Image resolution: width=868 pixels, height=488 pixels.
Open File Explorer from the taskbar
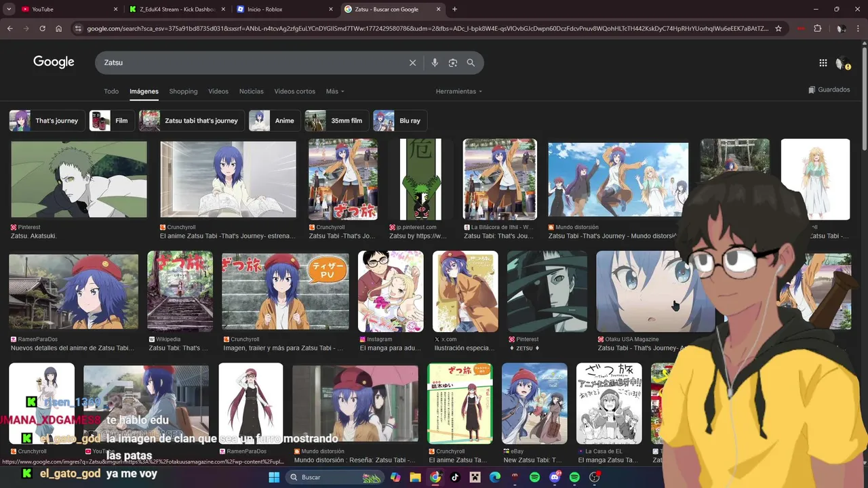point(416,477)
